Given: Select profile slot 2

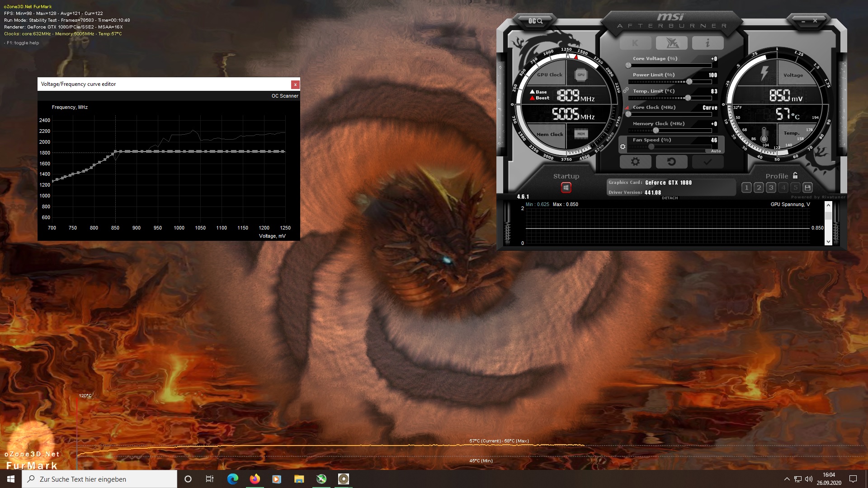Looking at the screenshot, I should coord(759,188).
